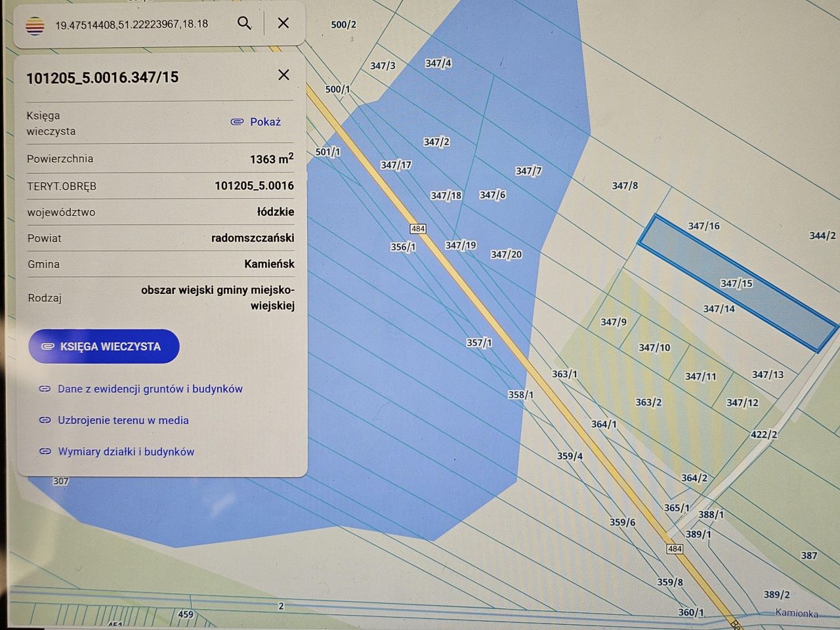Select parcel 307 on the map
The image size is (840, 630).
pyautogui.click(x=61, y=481)
